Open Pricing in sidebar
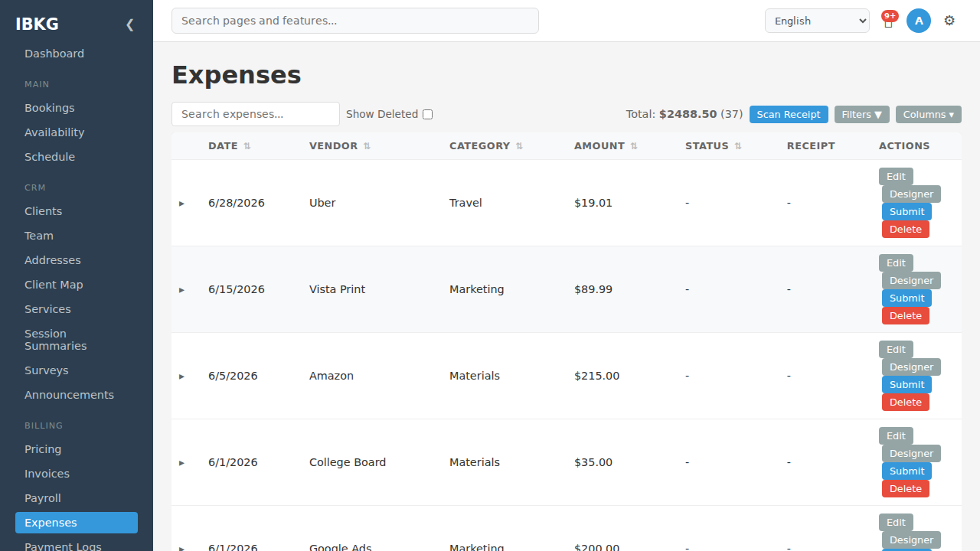Image resolution: width=980 pixels, height=551 pixels. click(x=77, y=449)
